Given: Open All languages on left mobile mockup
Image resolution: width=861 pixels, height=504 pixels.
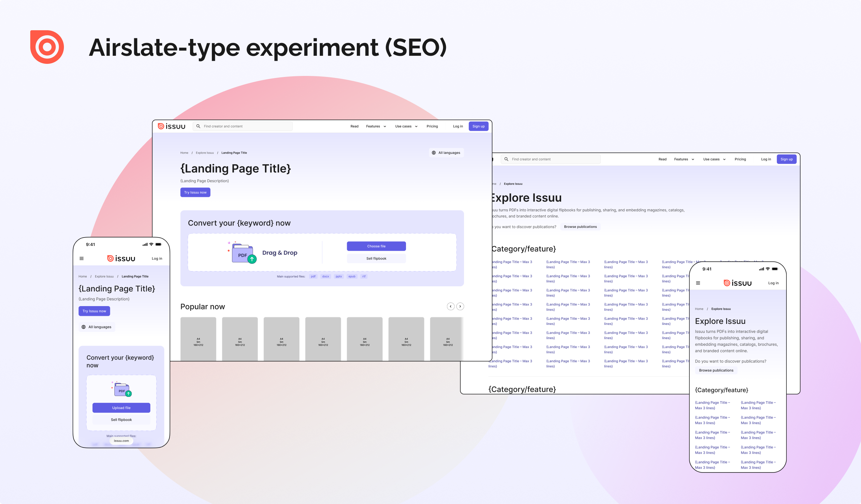Looking at the screenshot, I should click(97, 327).
